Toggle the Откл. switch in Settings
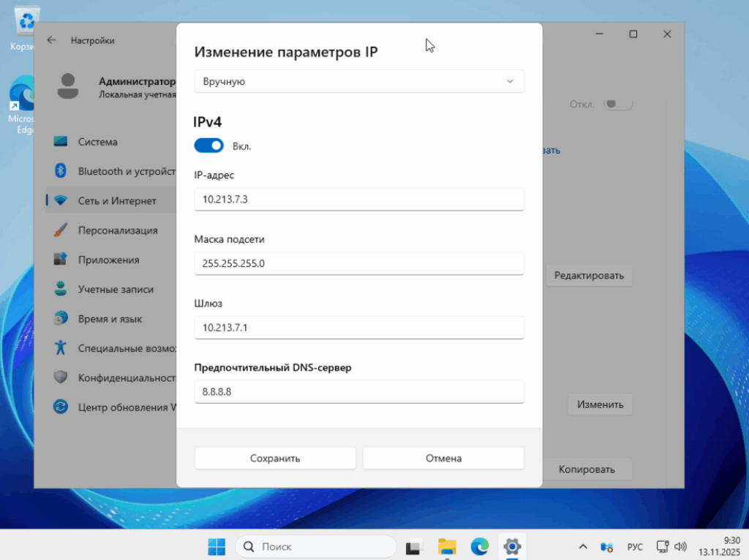Screen dimensions: 749x560 pos(618,104)
